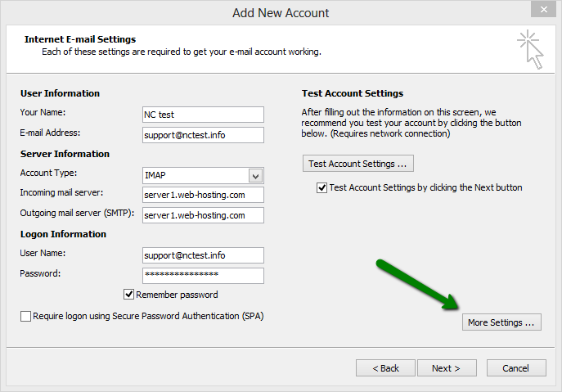Screen dimensions: 562x392
Task: Close the Add New Account dialog
Action: [540, 10]
